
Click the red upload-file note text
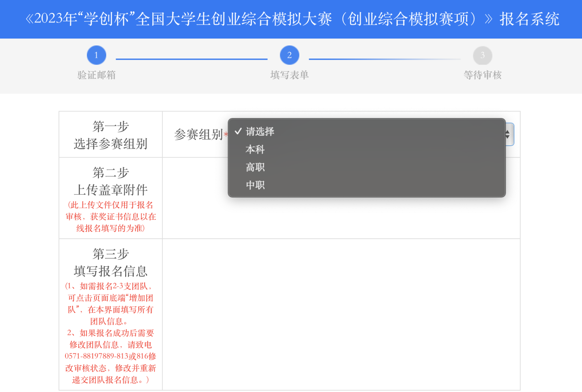111,217
